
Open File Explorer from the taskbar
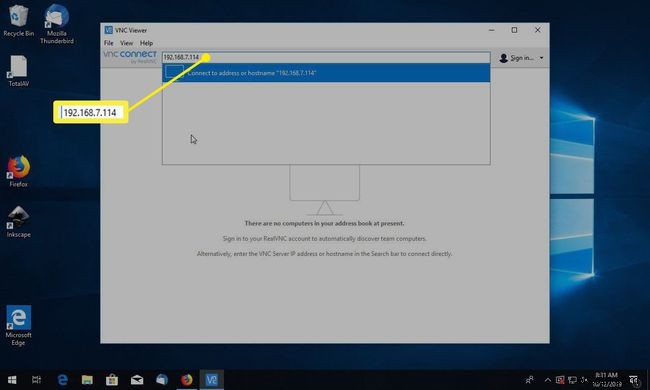pyautogui.click(x=87, y=380)
